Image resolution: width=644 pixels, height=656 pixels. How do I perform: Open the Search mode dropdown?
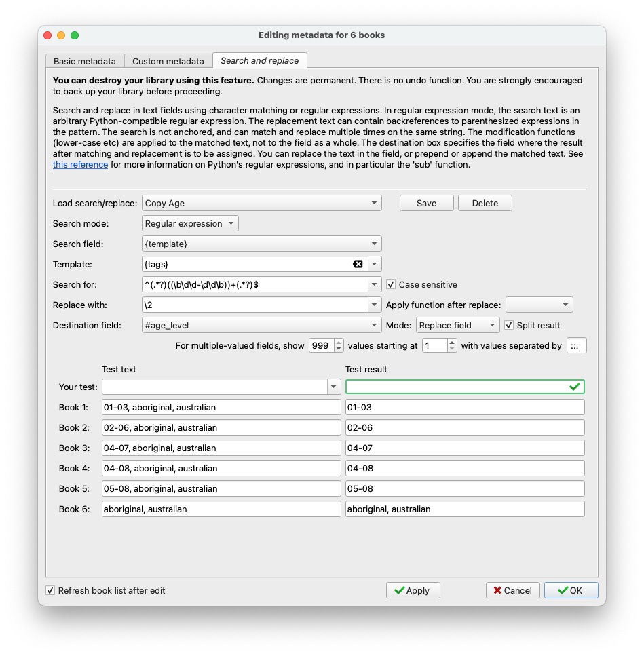click(x=190, y=223)
